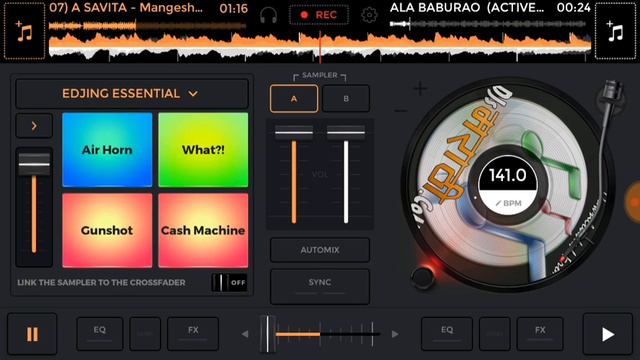
Task: Click the right crossfader arrow
Action: click(x=395, y=334)
